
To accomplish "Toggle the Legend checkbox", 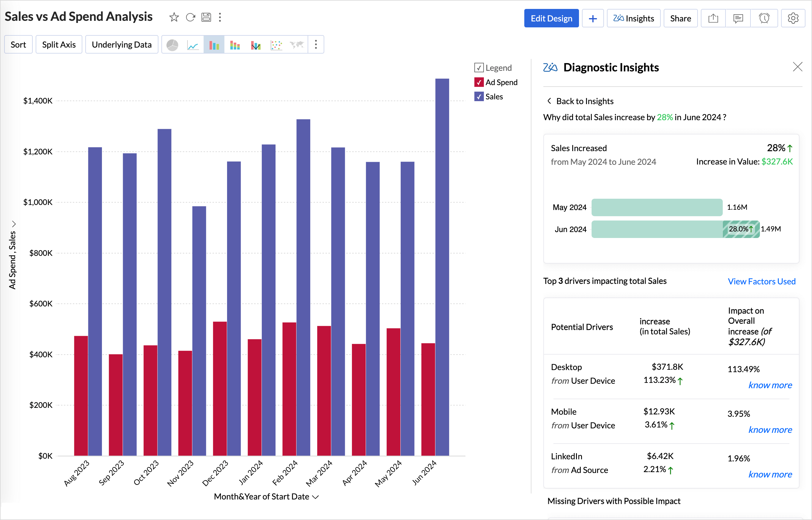I will (479, 68).
